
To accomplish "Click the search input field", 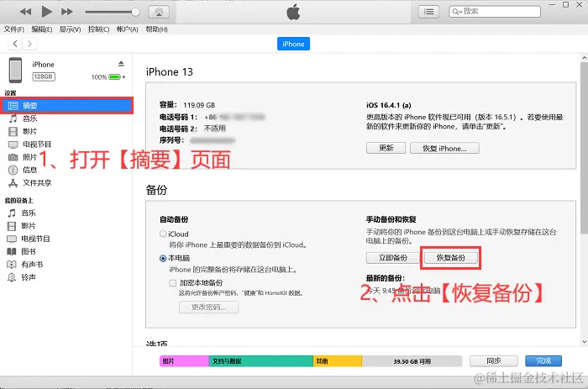I will coord(495,12).
